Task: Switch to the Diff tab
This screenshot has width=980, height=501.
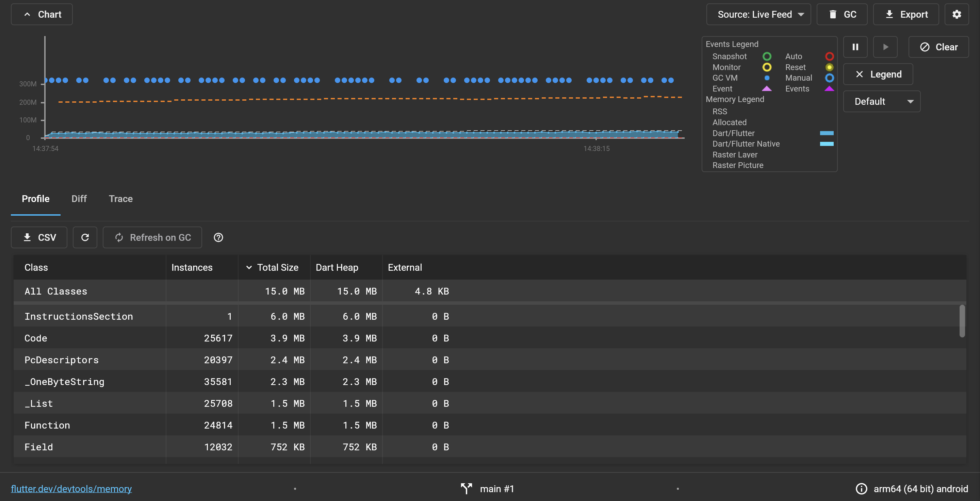Action: (x=79, y=199)
